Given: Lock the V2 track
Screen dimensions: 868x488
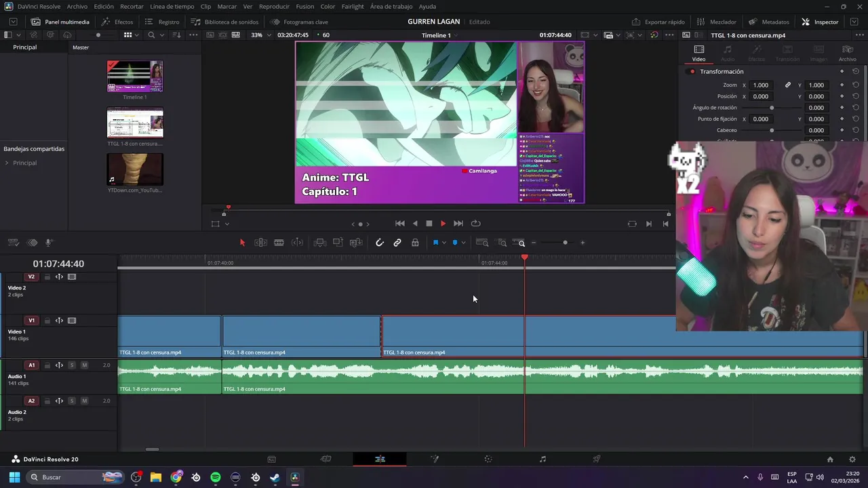Looking at the screenshot, I should [x=47, y=277].
